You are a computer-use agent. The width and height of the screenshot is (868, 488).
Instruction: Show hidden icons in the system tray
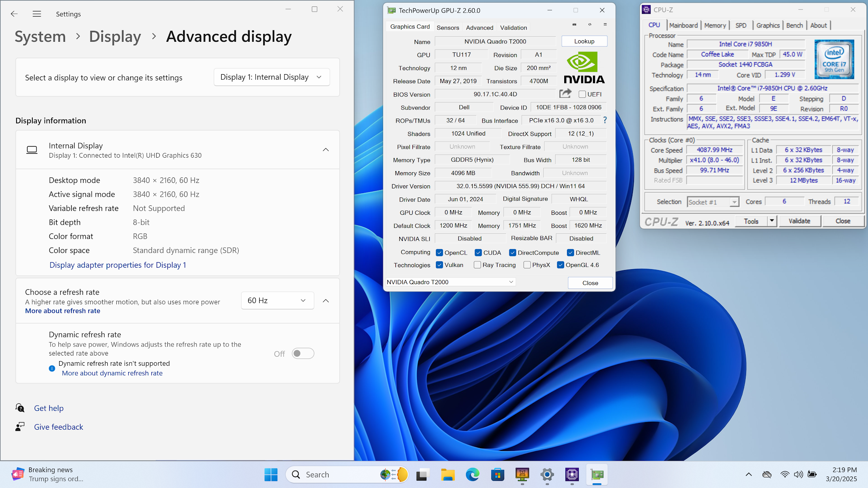(748, 474)
